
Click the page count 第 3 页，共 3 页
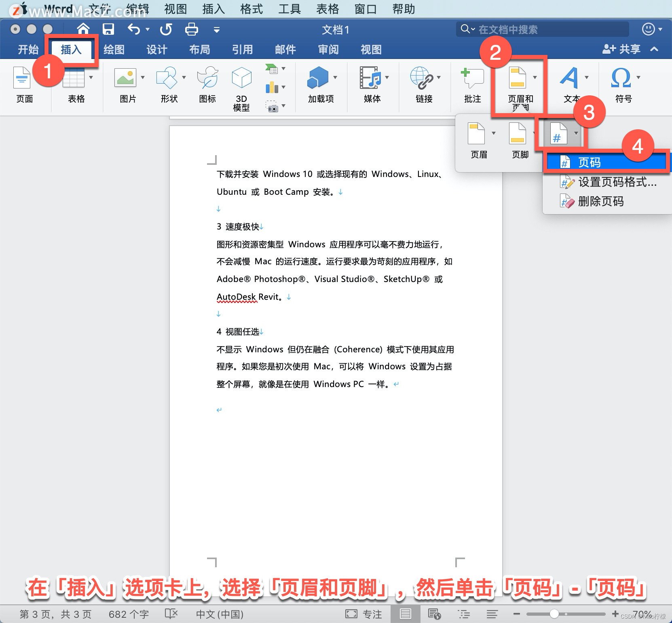pyautogui.click(x=56, y=614)
